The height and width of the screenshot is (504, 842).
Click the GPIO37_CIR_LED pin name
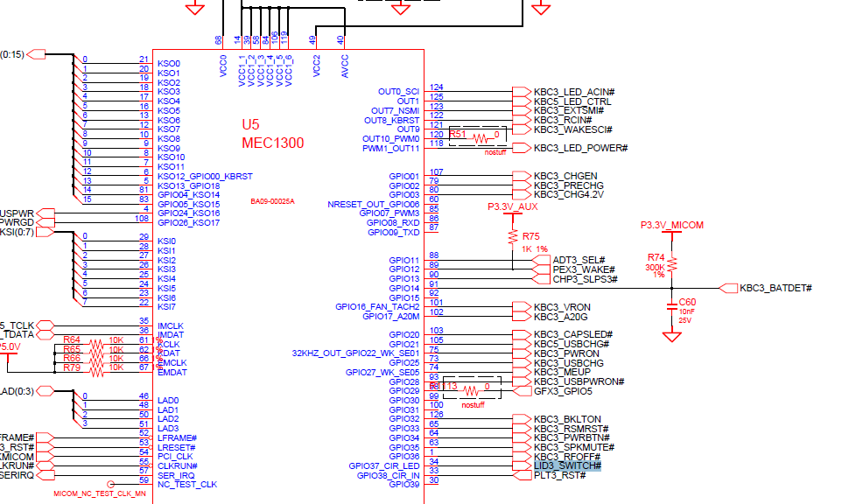[x=384, y=465]
